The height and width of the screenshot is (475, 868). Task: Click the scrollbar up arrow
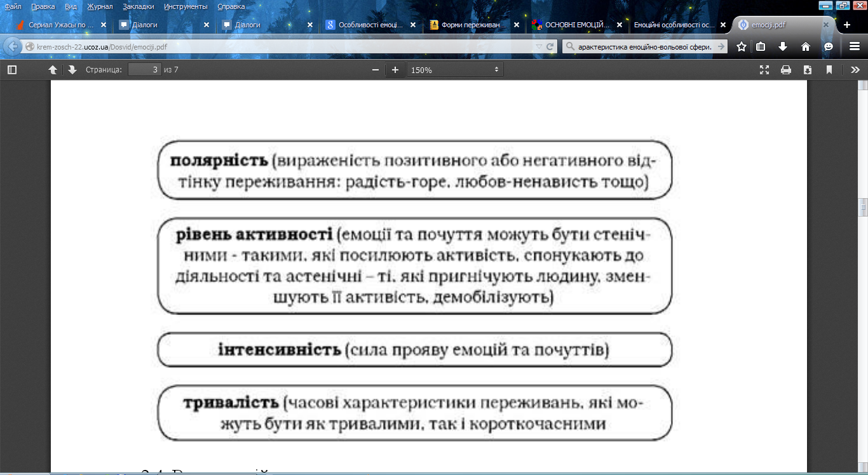(863, 85)
